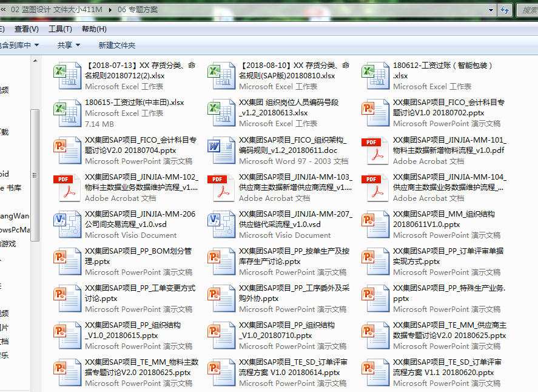Click the refresh button beside the address bar

point(503,10)
